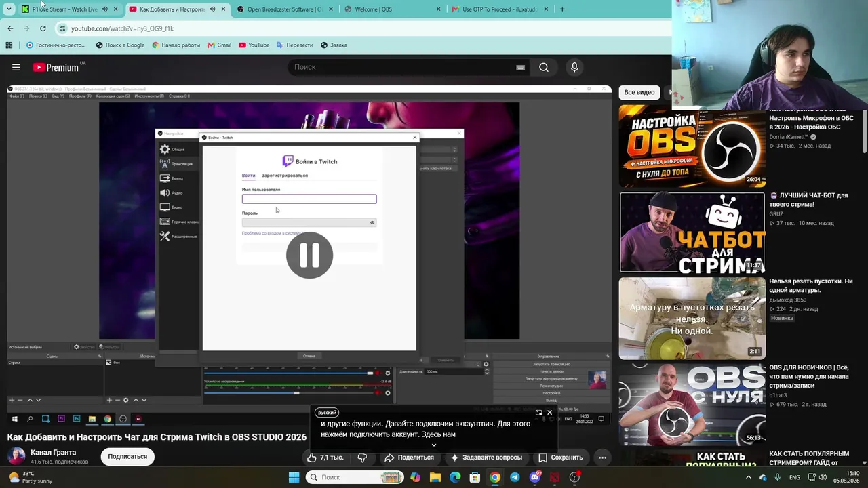Open the on-screen keyboard in search box
868x488 pixels.
(520, 67)
